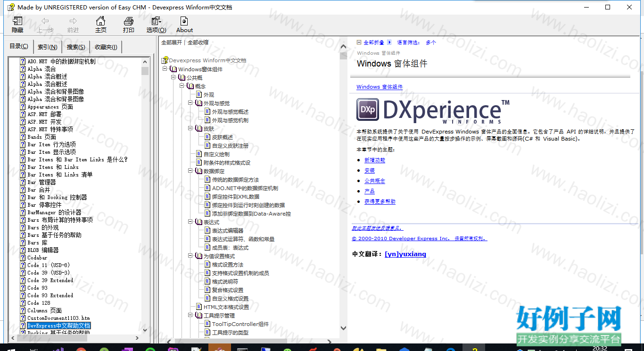Click help icon beside Code 128

coord(23,303)
